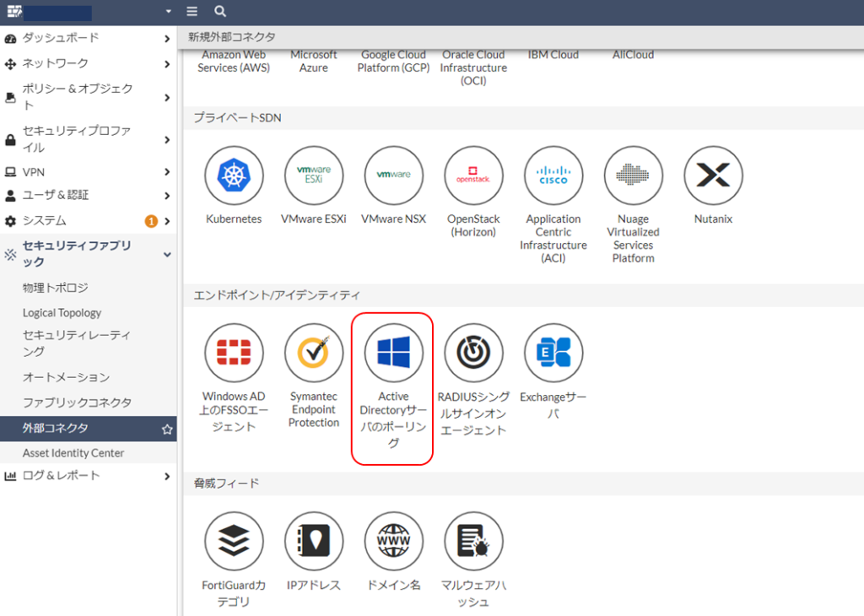This screenshot has width=864, height=616.
Task: Pick the OpenStack (Horizon) connector icon
Action: [473, 176]
